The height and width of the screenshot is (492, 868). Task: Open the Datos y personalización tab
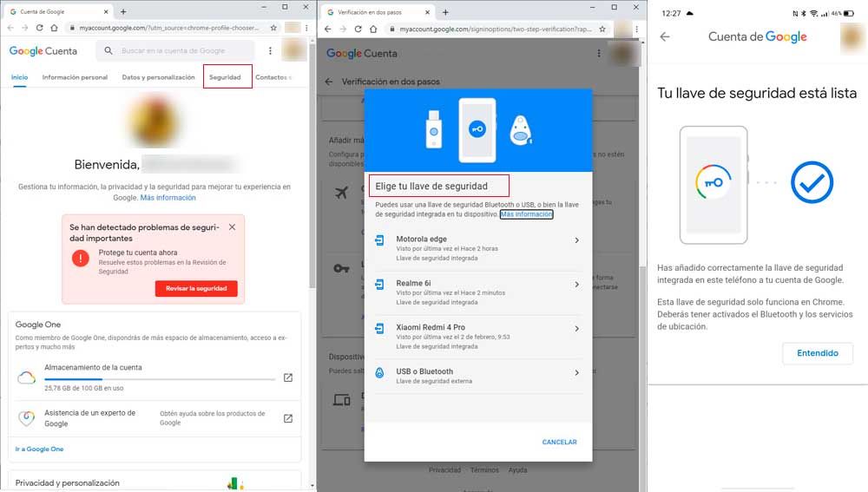point(158,77)
